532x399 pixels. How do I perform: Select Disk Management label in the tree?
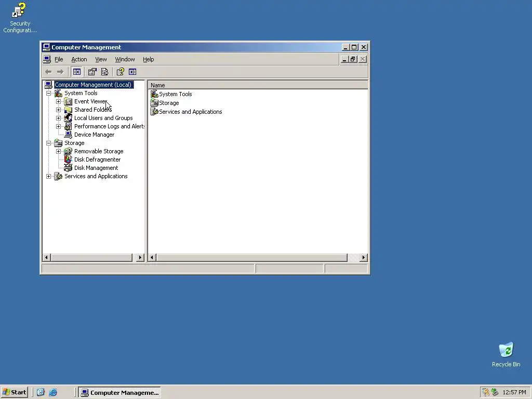(96, 168)
